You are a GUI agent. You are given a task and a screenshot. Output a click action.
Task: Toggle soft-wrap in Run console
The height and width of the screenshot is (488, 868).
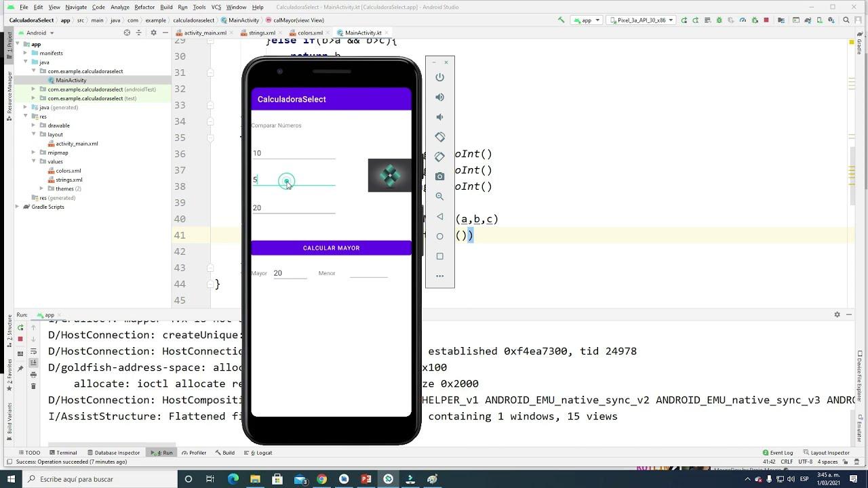(33, 352)
